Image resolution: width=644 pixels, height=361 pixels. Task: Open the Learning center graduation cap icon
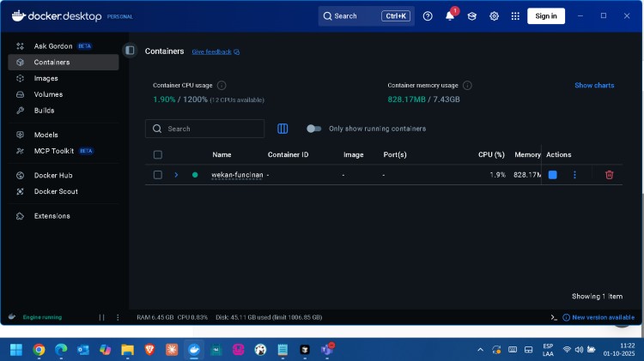pyautogui.click(x=472, y=16)
